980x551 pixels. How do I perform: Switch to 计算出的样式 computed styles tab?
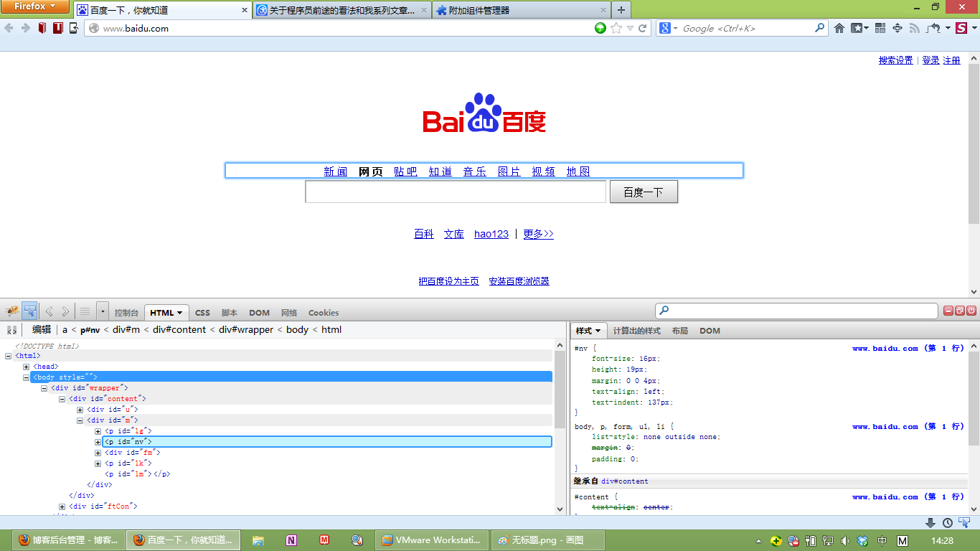coord(636,331)
